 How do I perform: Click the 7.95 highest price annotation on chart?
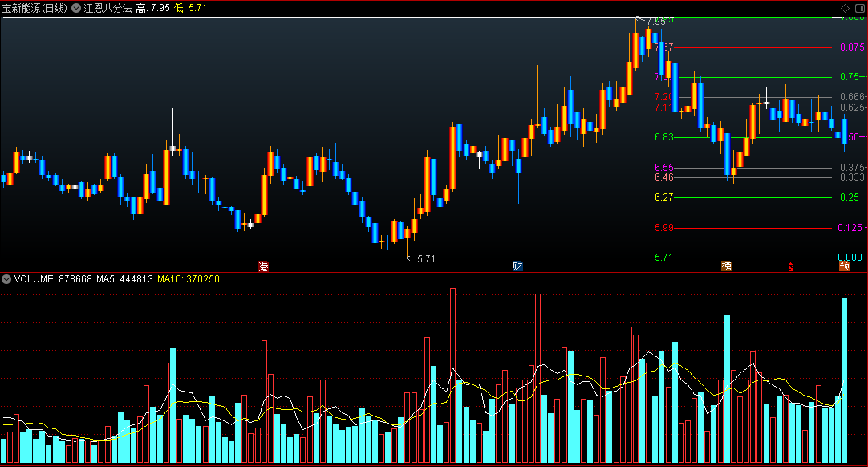[x=656, y=22]
